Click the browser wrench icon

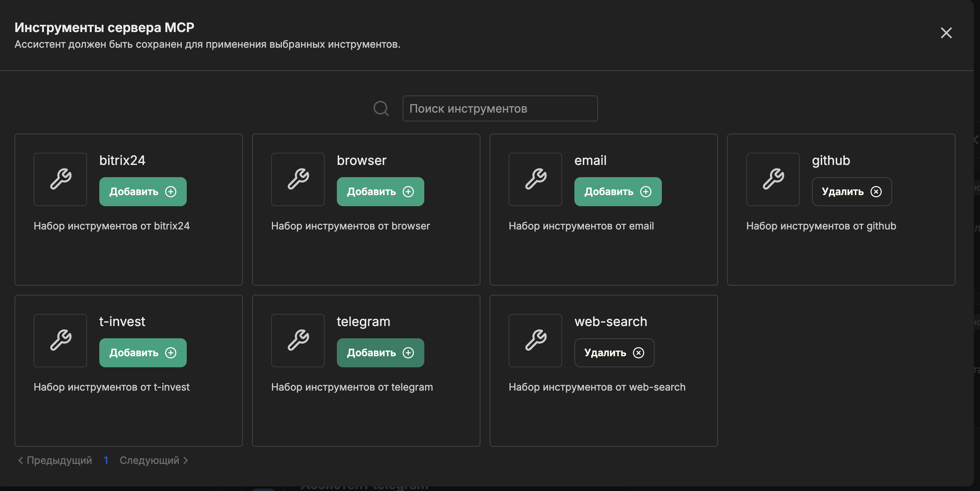tap(298, 179)
